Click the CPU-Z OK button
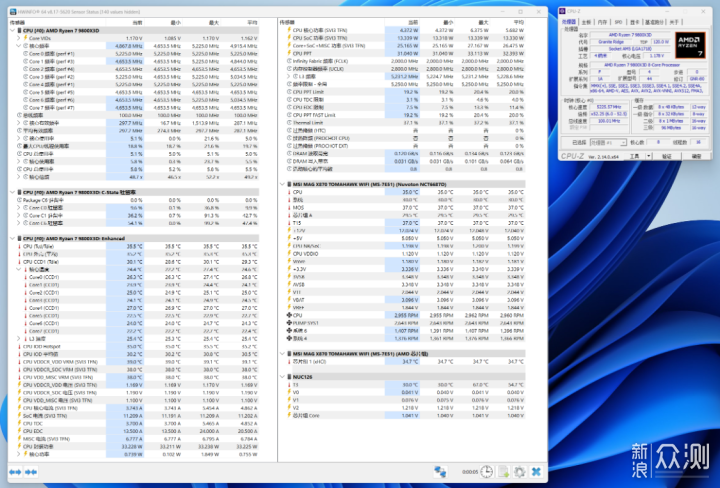Screen dimensions: 720x488 [x=696, y=156]
